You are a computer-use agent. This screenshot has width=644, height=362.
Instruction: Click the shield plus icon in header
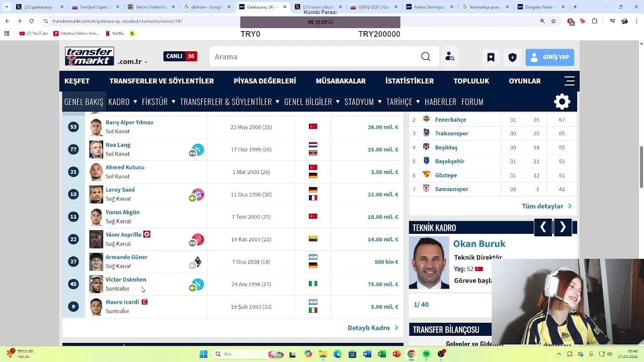point(512,57)
